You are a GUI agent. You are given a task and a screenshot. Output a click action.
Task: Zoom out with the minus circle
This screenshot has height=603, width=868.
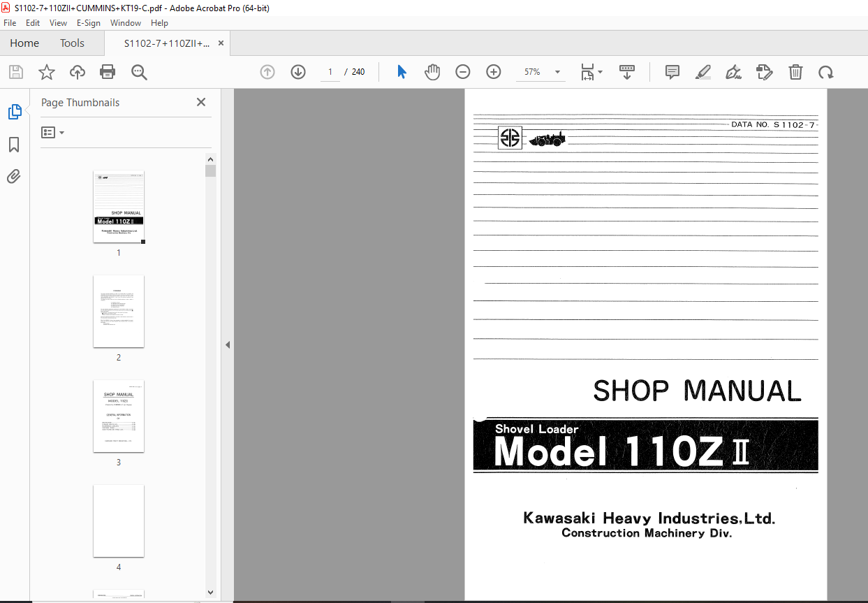(x=463, y=72)
